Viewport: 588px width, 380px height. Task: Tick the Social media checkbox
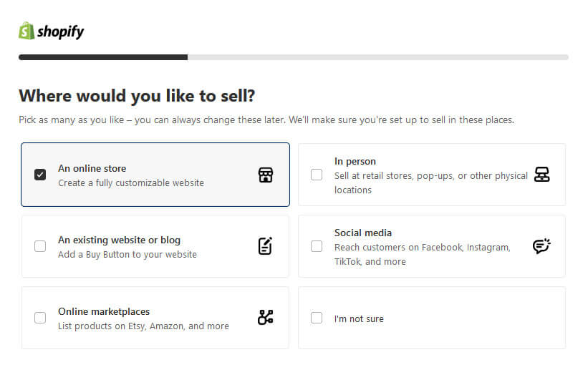[317, 246]
